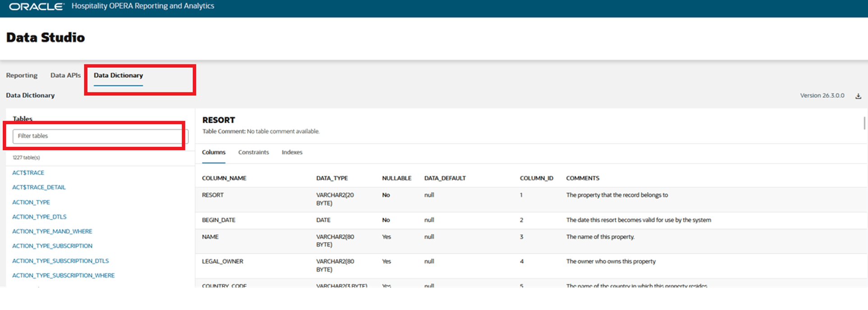Click the COLUMN_ID column header

(537, 178)
